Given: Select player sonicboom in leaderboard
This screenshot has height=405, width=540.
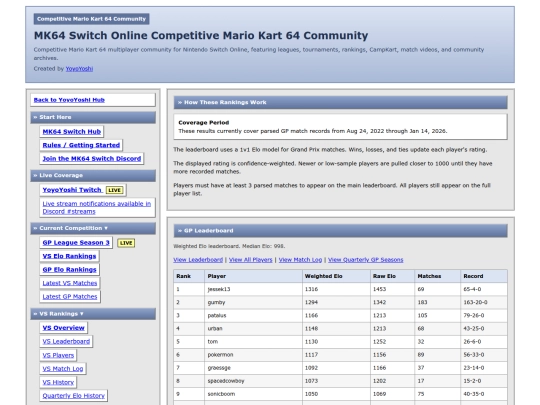Looking at the screenshot, I should [x=221, y=394].
